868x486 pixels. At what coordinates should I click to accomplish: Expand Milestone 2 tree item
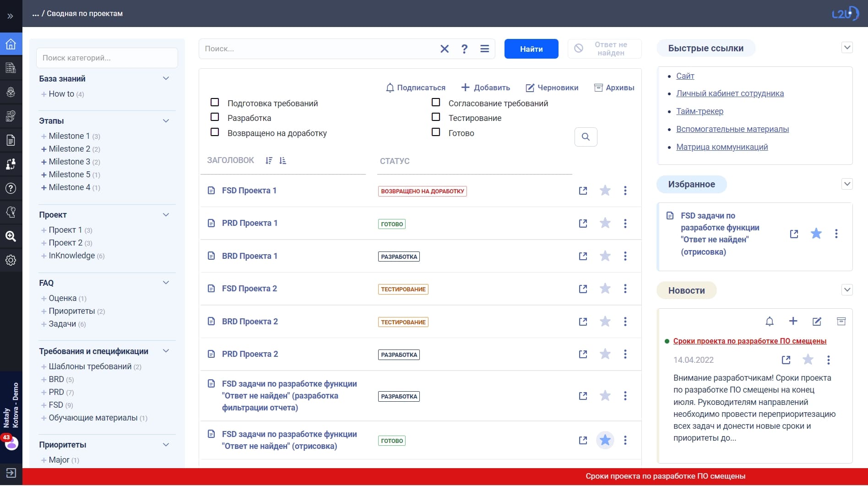tap(44, 149)
